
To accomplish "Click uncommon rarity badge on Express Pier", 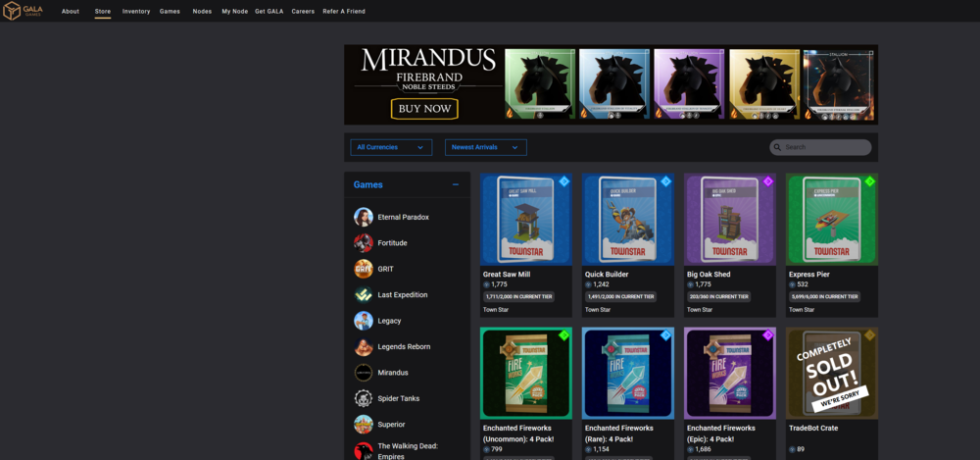I will (870, 181).
